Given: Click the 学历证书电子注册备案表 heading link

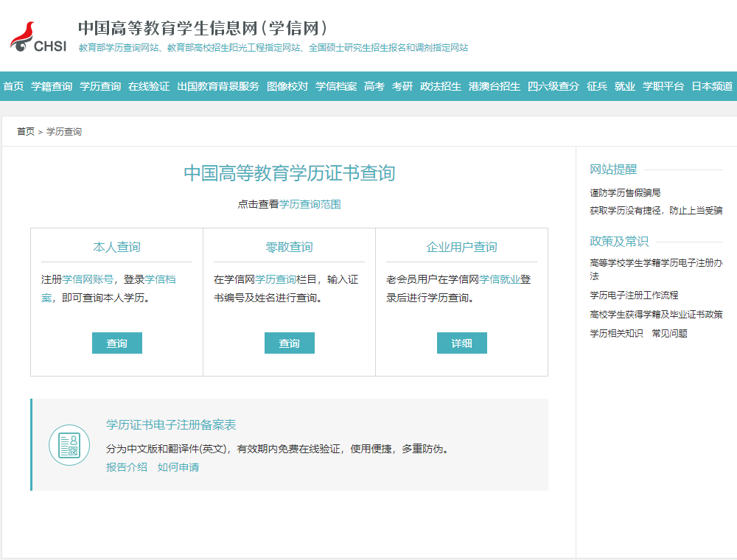Looking at the screenshot, I should click(171, 424).
